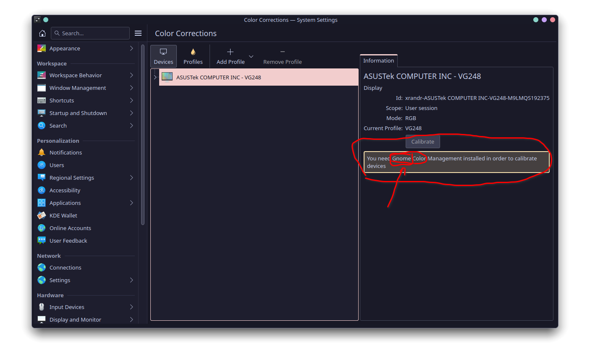Click the Regional Settings icon
The image size is (590, 364).
(42, 178)
